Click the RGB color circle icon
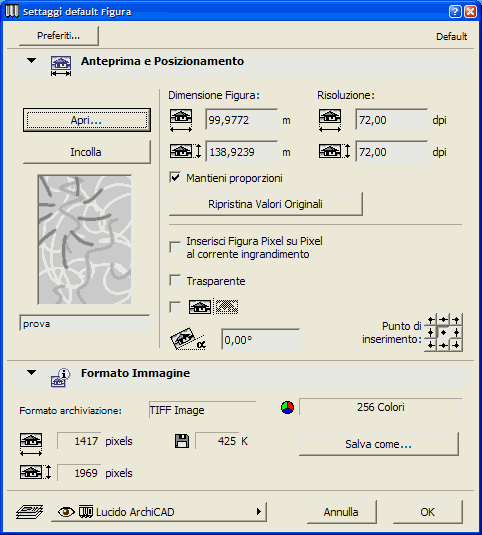Screen dimensions: 482x535 tap(287, 407)
